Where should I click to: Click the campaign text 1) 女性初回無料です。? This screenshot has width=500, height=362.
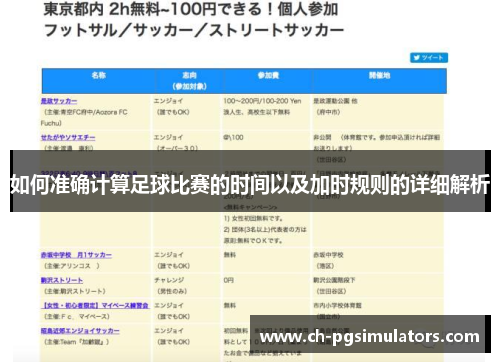pos(253,219)
